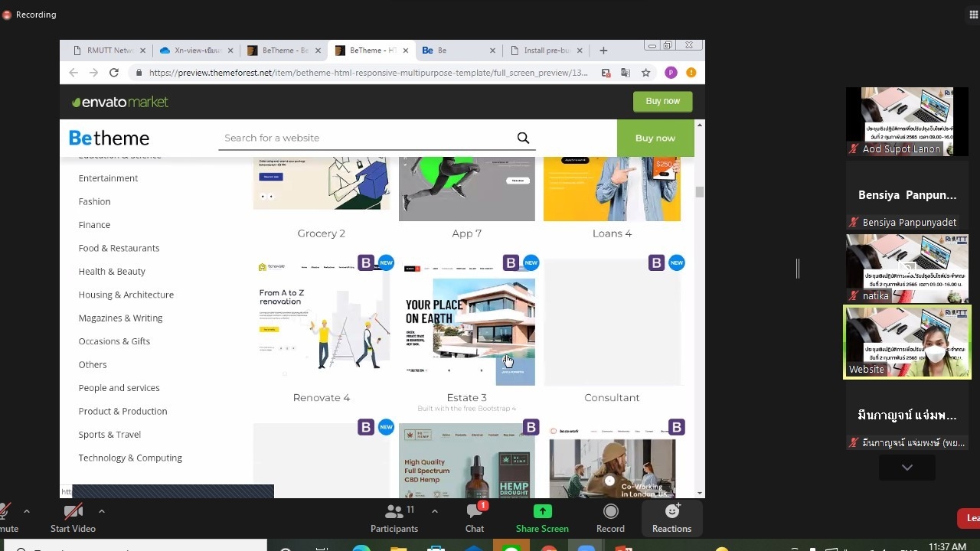Viewport: 980px width, 551px height.
Task: Click Betheme green Buy now button
Action: [x=655, y=138]
